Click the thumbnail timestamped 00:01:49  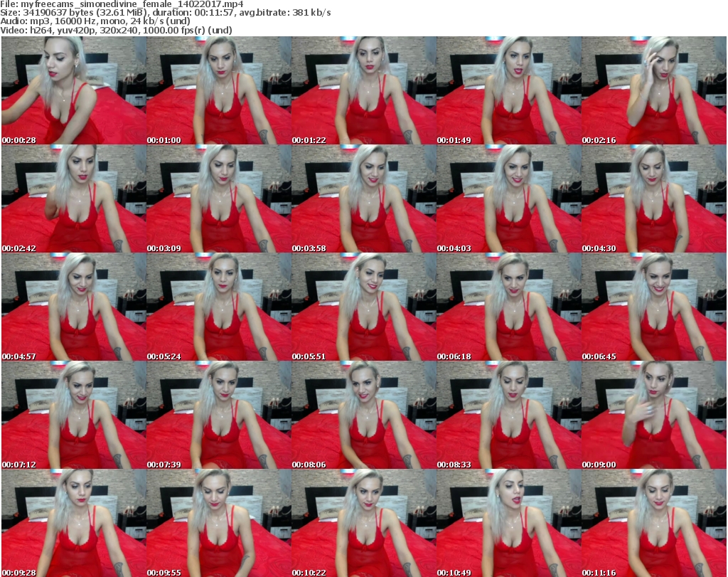coord(509,90)
